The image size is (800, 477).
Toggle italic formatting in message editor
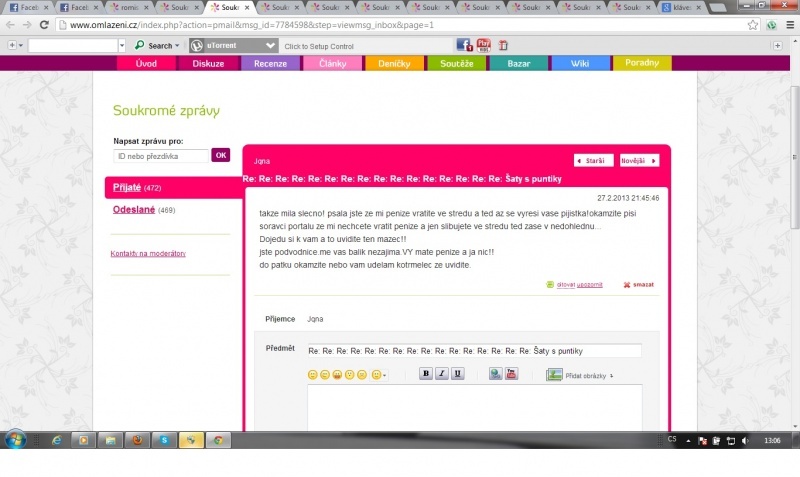pyautogui.click(x=441, y=374)
